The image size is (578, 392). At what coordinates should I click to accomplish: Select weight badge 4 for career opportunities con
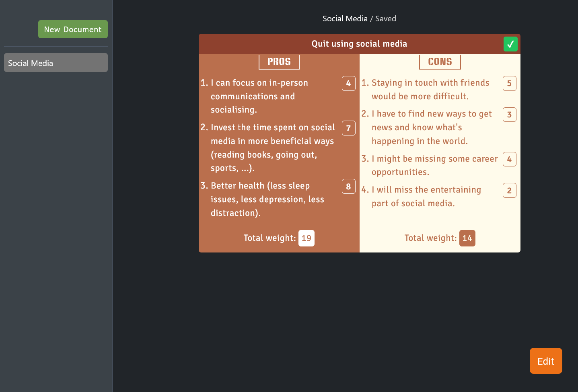point(509,159)
